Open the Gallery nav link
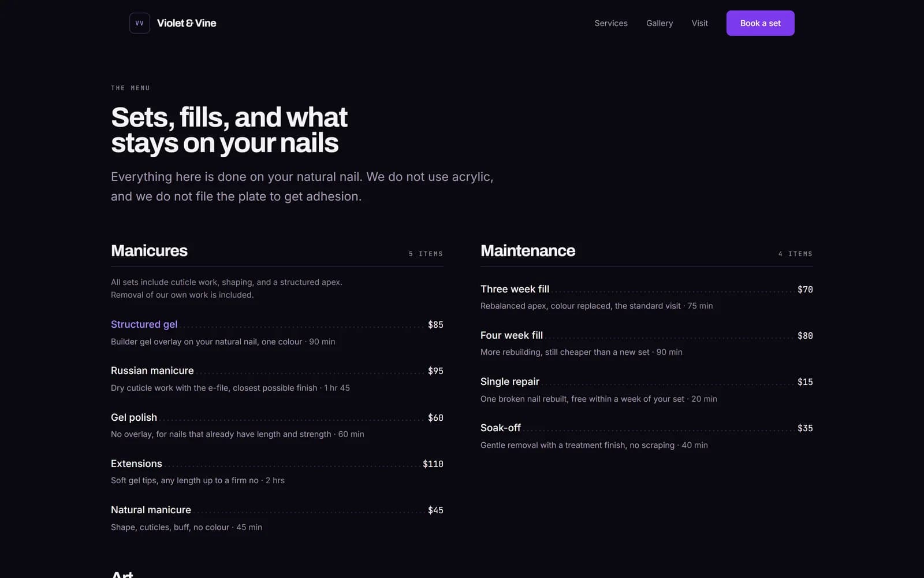 point(660,23)
